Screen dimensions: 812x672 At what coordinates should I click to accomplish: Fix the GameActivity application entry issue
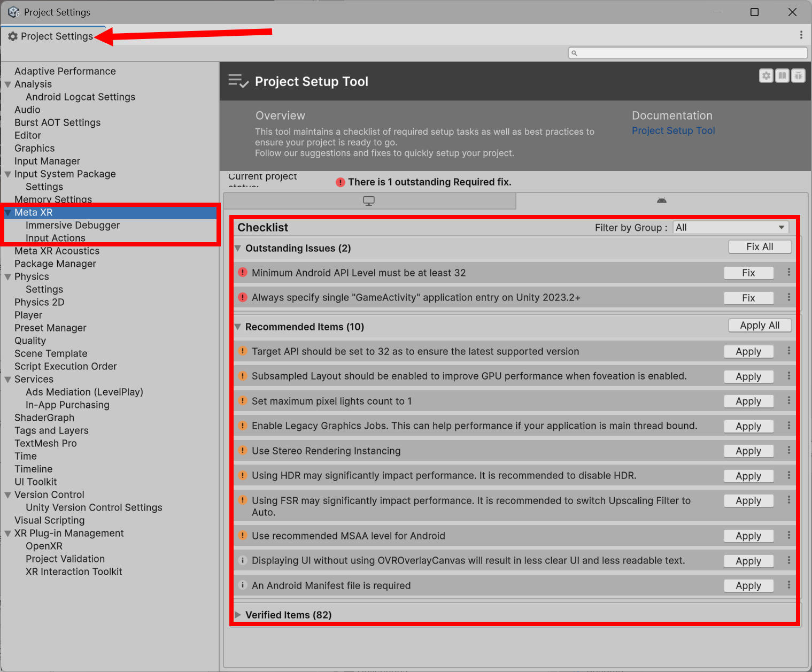click(x=748, y=298)
